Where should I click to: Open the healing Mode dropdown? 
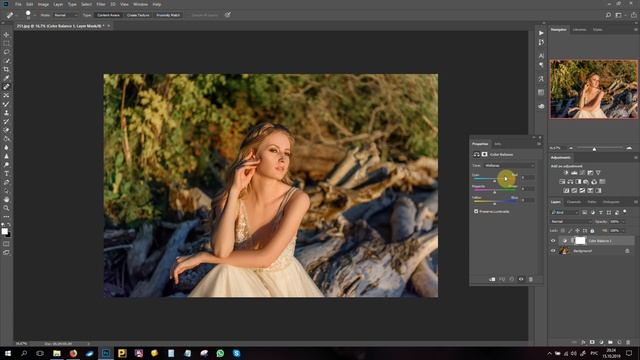click(x=65, y=15)
